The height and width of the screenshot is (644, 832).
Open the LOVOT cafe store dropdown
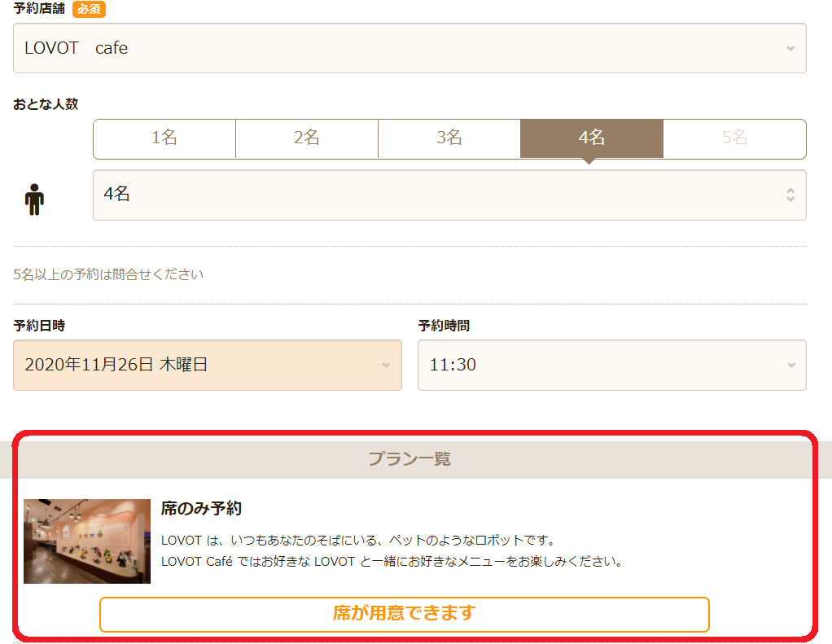[x=409, y=48]
